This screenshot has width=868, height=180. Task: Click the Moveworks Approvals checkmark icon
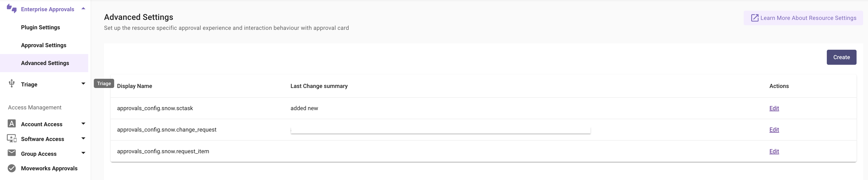click(12, 168)
